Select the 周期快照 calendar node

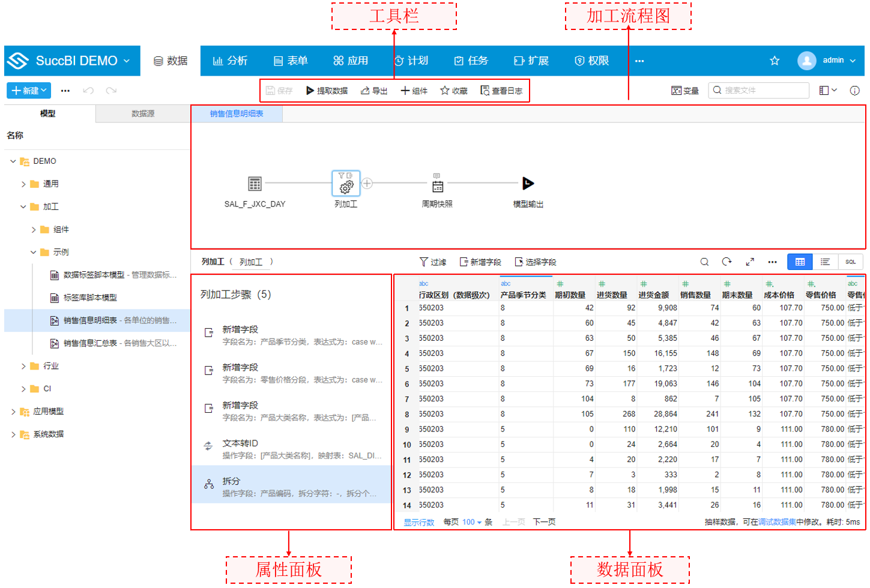point(437,185)
